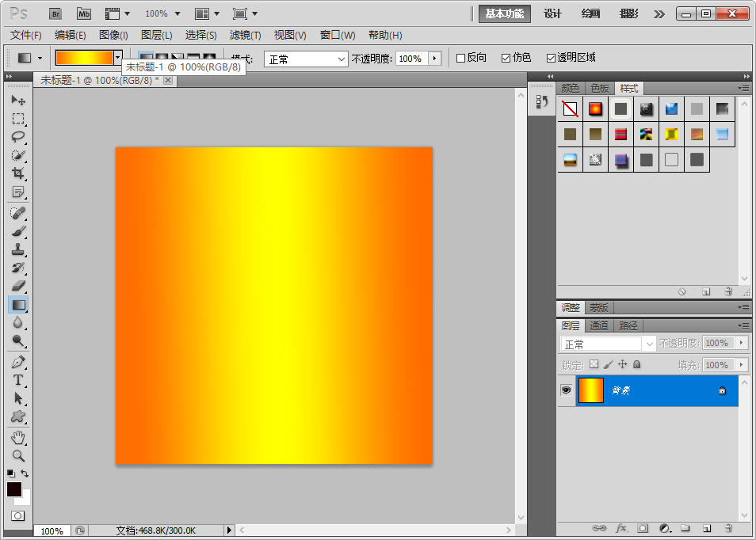Uncheck the 仿色 checkbox
The height and width of the screenshot is (540, 756).
pos(506,59)
